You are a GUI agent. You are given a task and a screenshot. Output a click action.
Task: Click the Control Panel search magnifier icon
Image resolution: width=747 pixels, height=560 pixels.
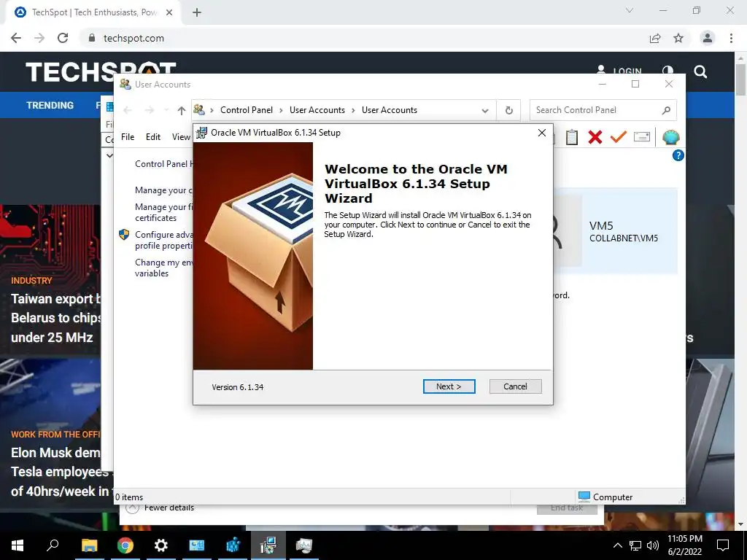(x=666, y=111)
